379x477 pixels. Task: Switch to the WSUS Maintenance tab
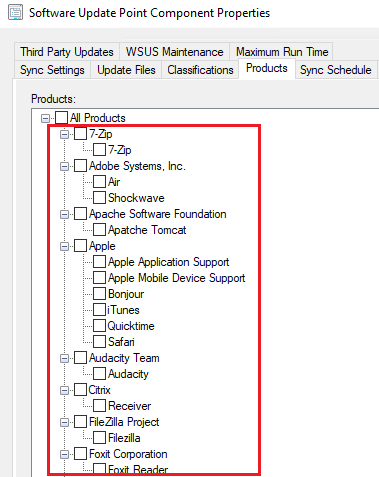(174, 52)
